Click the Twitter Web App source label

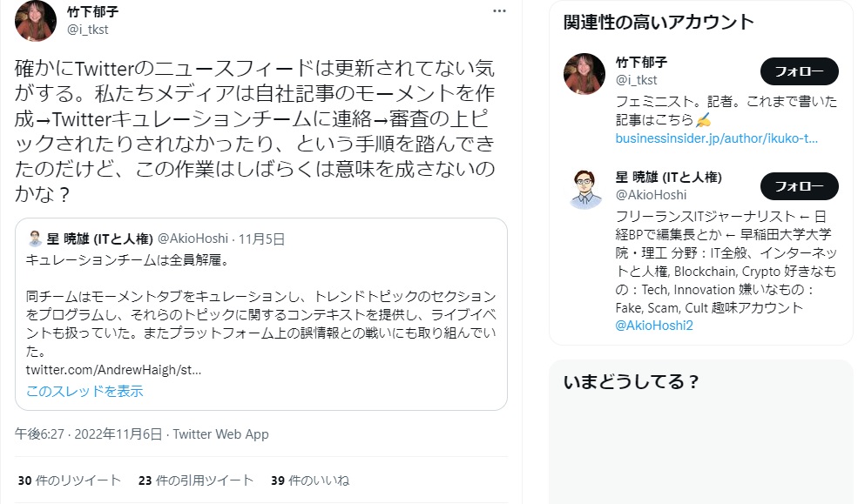click(221, 434)
